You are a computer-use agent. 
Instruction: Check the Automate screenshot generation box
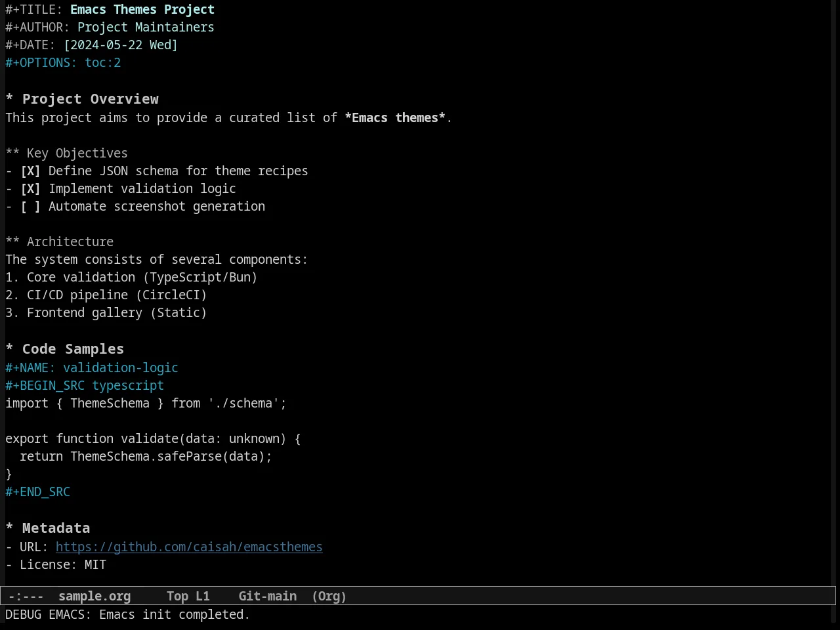pos(30,207)
